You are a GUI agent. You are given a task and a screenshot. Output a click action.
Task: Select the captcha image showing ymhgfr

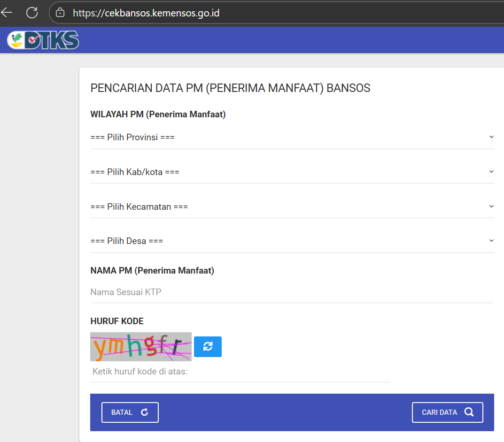coord(140,346)
